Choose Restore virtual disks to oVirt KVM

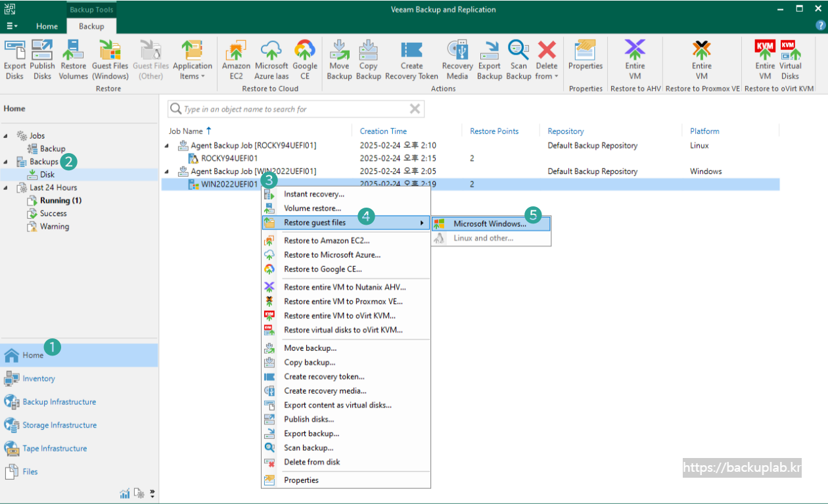(x=346, y=330)
